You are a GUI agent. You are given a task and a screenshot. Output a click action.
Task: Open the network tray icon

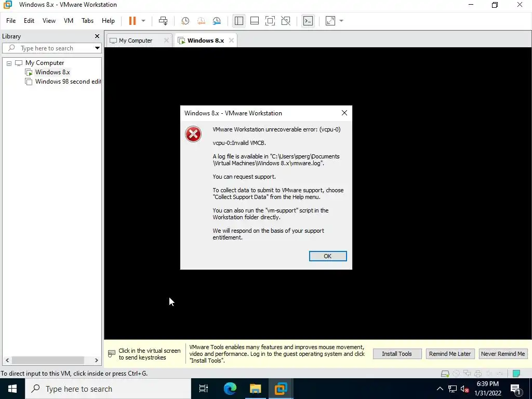click(453, 389)
